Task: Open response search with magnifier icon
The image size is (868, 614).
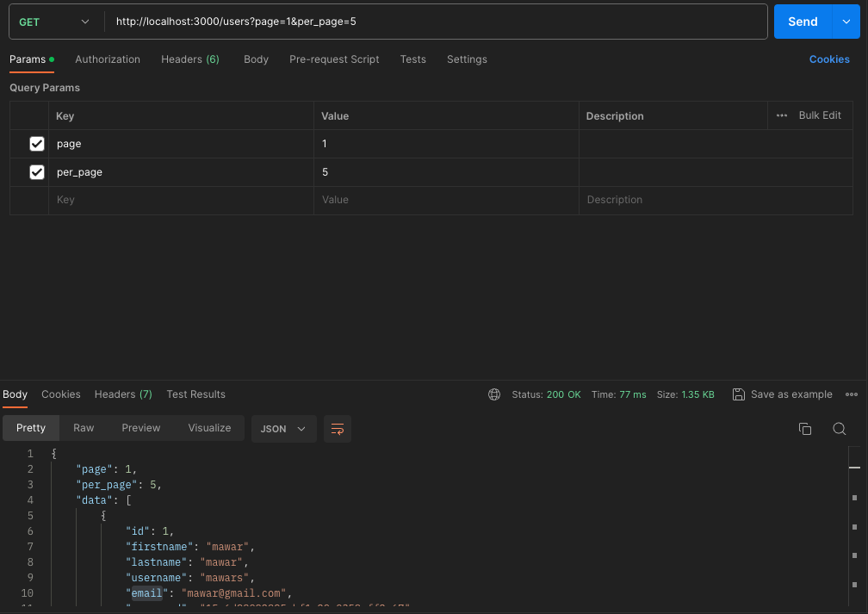Action: 840,429
